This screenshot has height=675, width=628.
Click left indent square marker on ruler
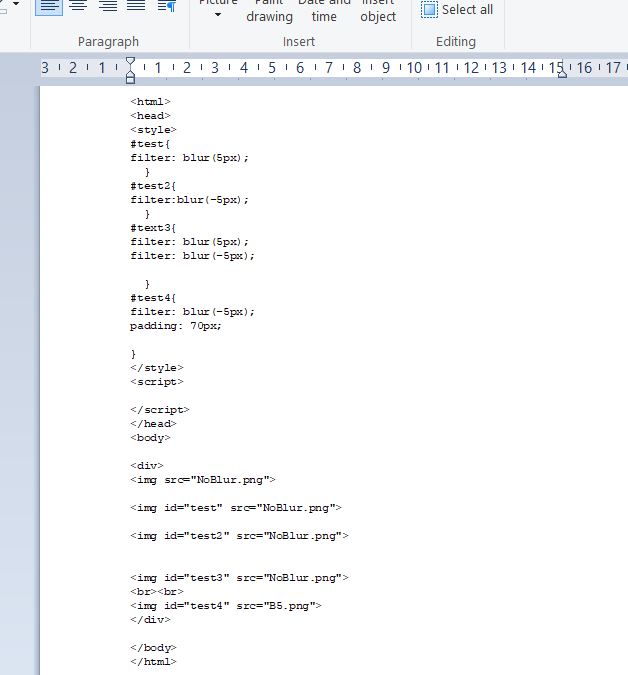coord(130,78)
